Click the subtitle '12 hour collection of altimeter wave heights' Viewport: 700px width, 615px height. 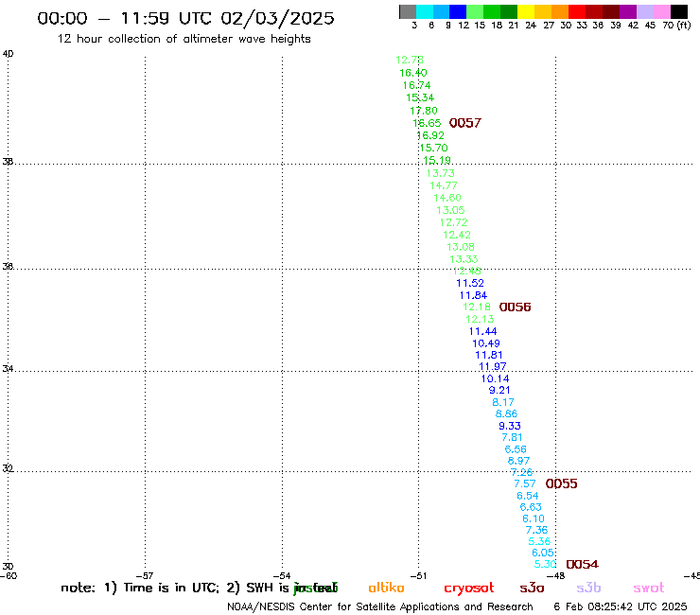coord(184,39)
